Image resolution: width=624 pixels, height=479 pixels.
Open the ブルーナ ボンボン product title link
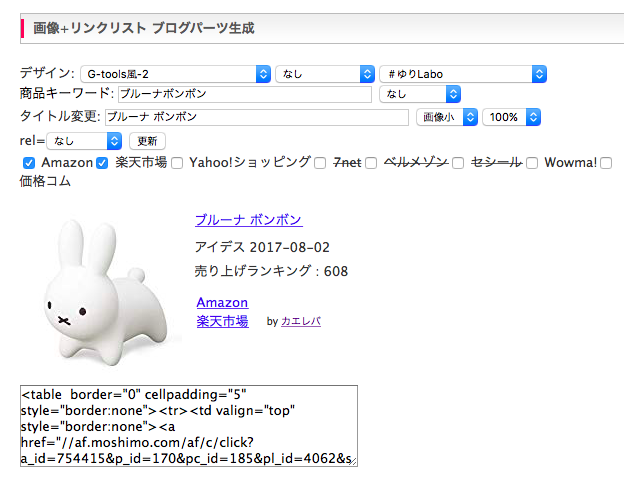pyautogui.click(x=248, y=220)
